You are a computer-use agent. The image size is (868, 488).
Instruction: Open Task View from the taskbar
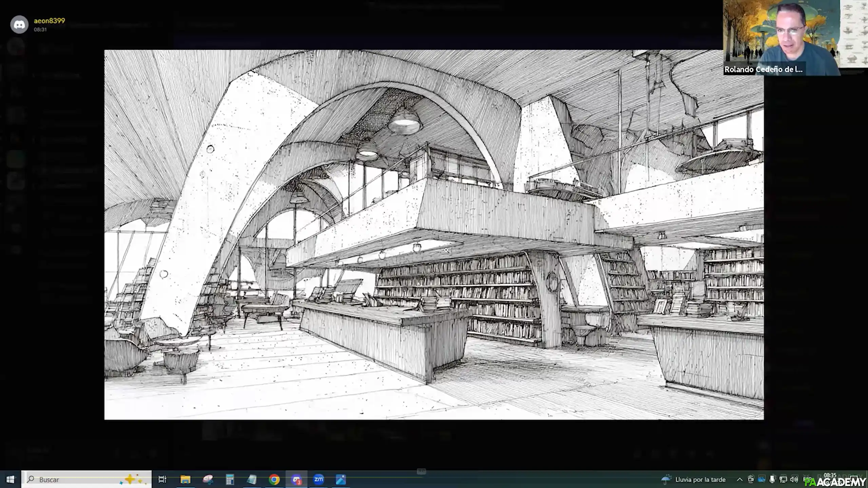point(162,479)
